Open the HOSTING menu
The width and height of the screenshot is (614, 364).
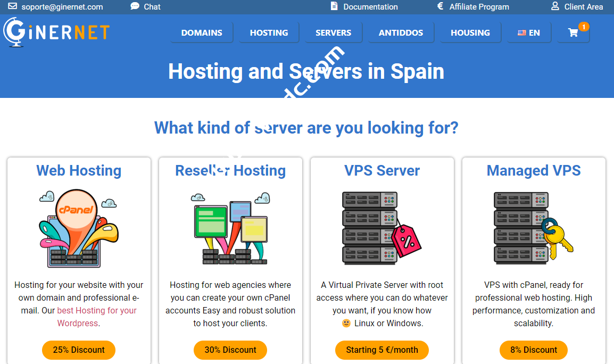tap(269, 32)
